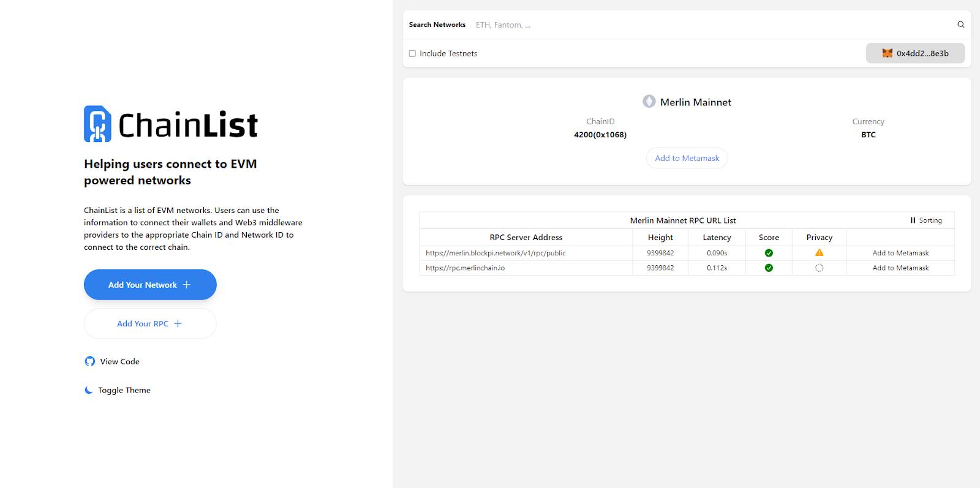Screen dimensions: 980x488
Task: Click the GitHub icon beside View Code
Action: click(x=90, y=361)
